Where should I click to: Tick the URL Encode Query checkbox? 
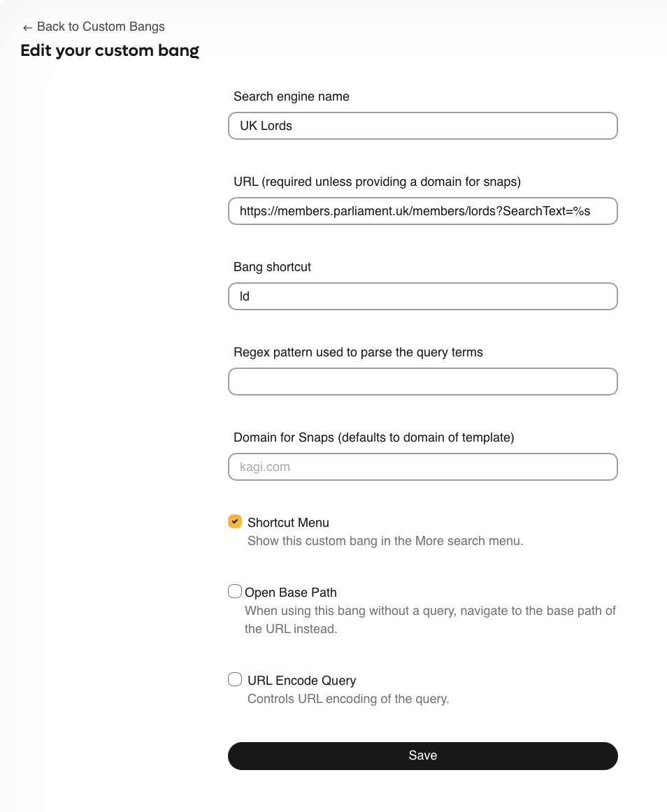pos(235,679)
